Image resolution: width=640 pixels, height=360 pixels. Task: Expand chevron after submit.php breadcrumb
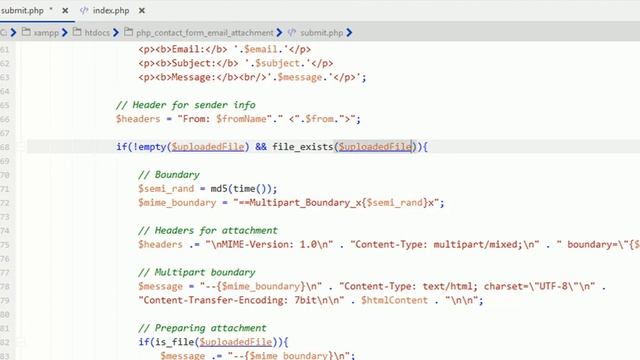point(349,33)
